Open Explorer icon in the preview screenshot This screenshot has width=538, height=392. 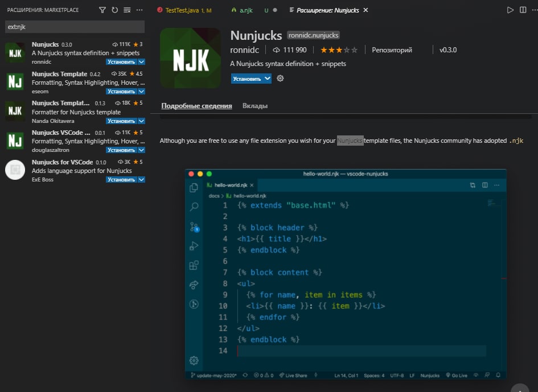click(x=194, y=188)
